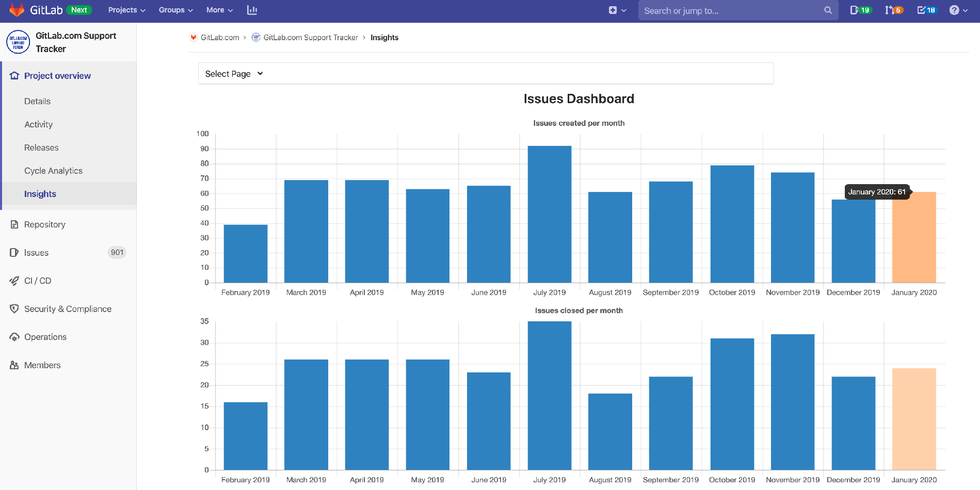Viewport: 980px width, 490px height.
Task: Open the GitLab analytics bar chart icon
Action: pyautogui.click(x=252, y=10)
